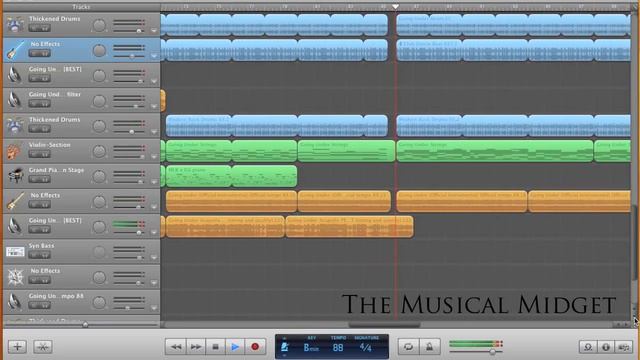Viewport: 640px width, 360px height.
Task: Expand automation for the highlighted No Effects track
Action: pos(154,56)
